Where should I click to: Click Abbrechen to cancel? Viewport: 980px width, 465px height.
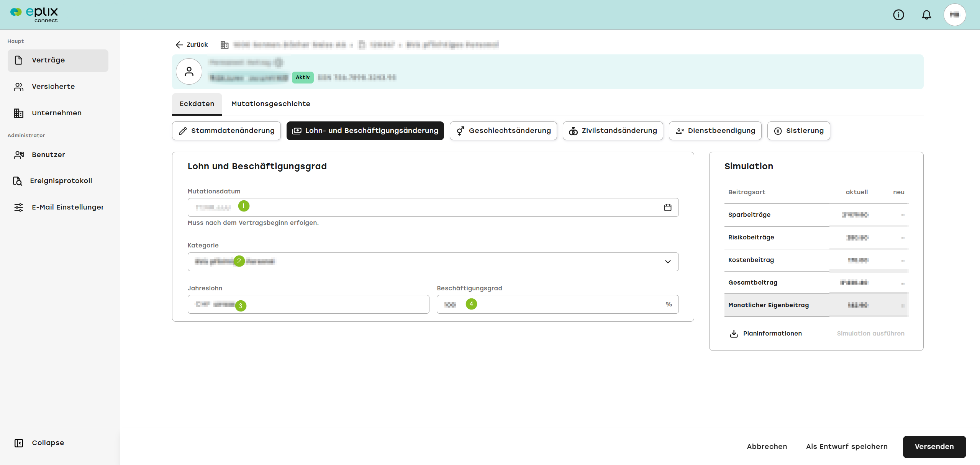[767, 447]
